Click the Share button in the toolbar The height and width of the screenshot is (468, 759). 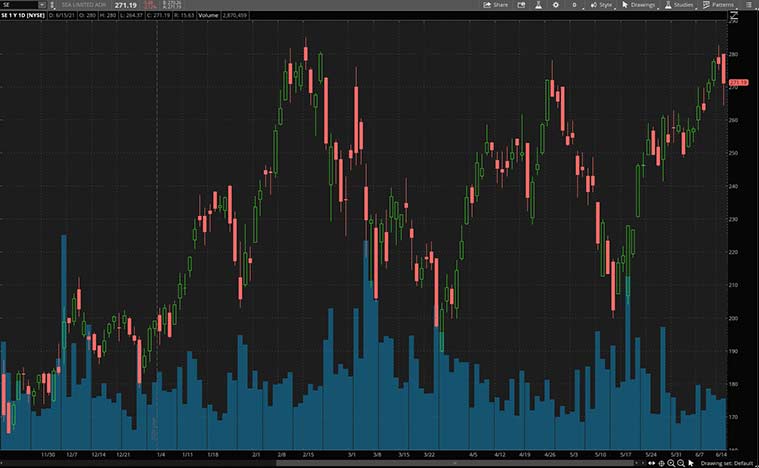coord(495,5)
